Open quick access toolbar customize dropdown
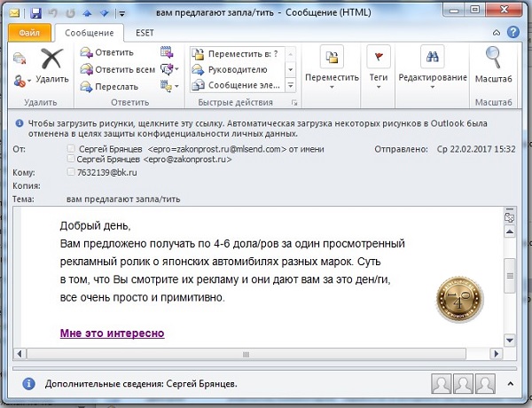Image resolution: width=532 pixels, height=408 pixels. [x=121, y=13]
